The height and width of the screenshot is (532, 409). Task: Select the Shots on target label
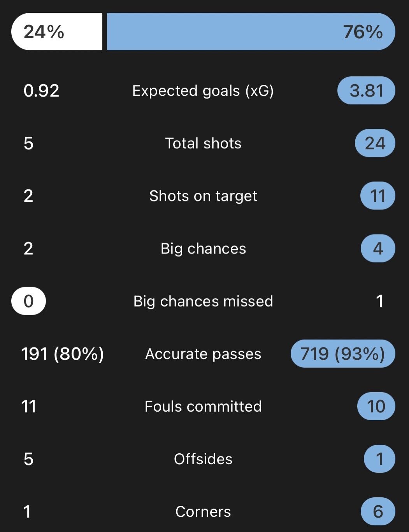click(203, 196)
